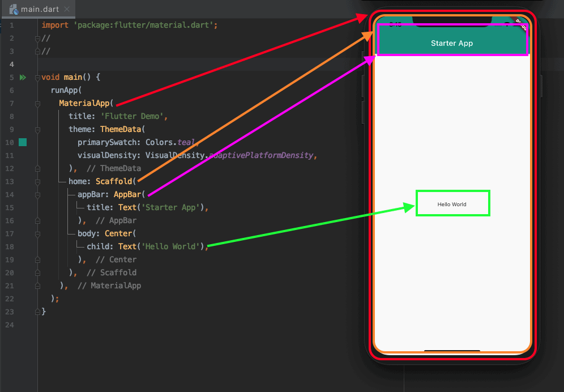Image resolution: width=564 pixels, height=392 pixels.
Task: Collapse the Center( block on line 17
Action: [37, 234]
